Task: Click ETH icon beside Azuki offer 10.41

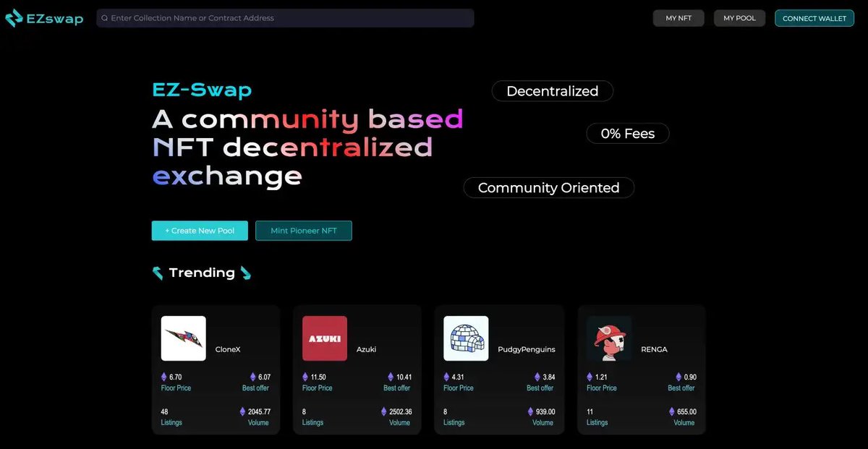Action: tap(391, 377)
